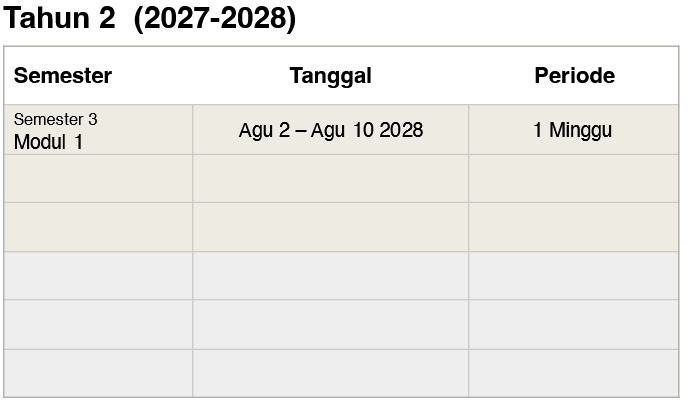Select the "Modul 1" text
The width and height of the screenshot is (690, 406).
[48, 142]
